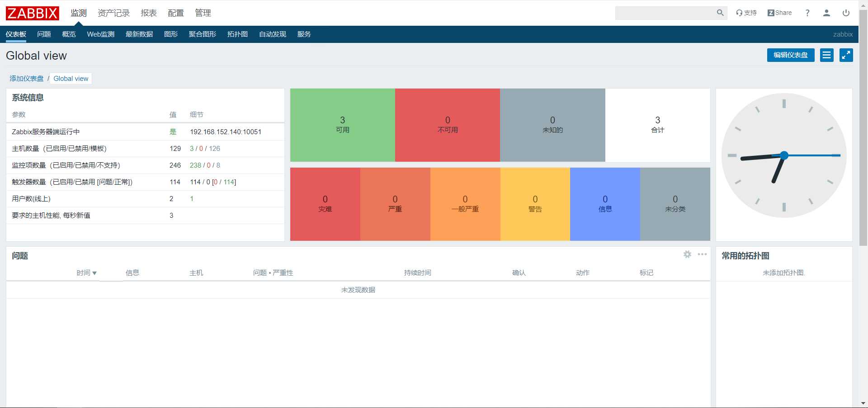The width and height of the screenshot is (868, 408).
Task: Select the 问题 submenu tab
Action: tap(44, 34)
